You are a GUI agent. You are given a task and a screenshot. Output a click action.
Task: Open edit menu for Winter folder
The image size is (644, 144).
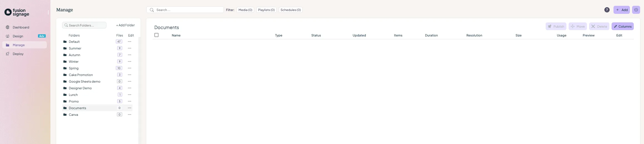(129, 62)
